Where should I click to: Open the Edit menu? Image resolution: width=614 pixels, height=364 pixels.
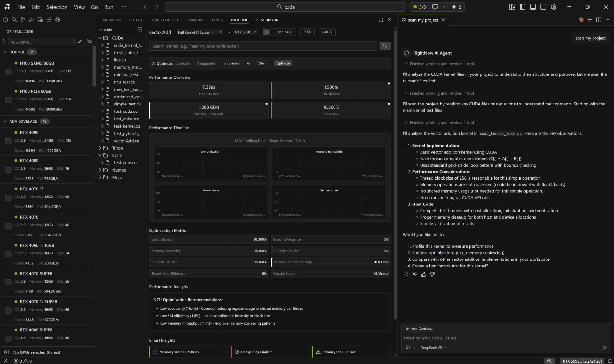[35, 7]
